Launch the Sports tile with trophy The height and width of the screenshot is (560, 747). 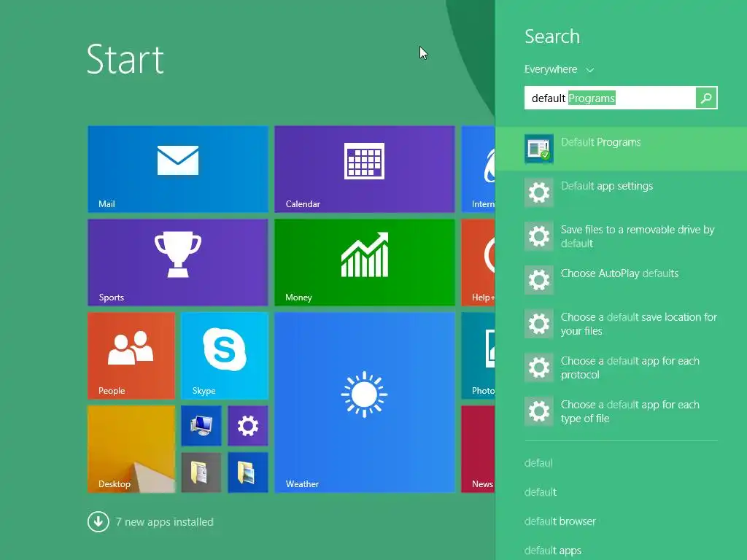click(x=178, y=262)
